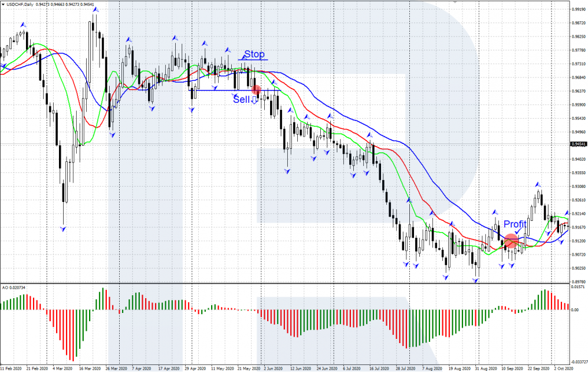
Task: Click the red circle marker beside Profit
Action: [x=511, y=240]
